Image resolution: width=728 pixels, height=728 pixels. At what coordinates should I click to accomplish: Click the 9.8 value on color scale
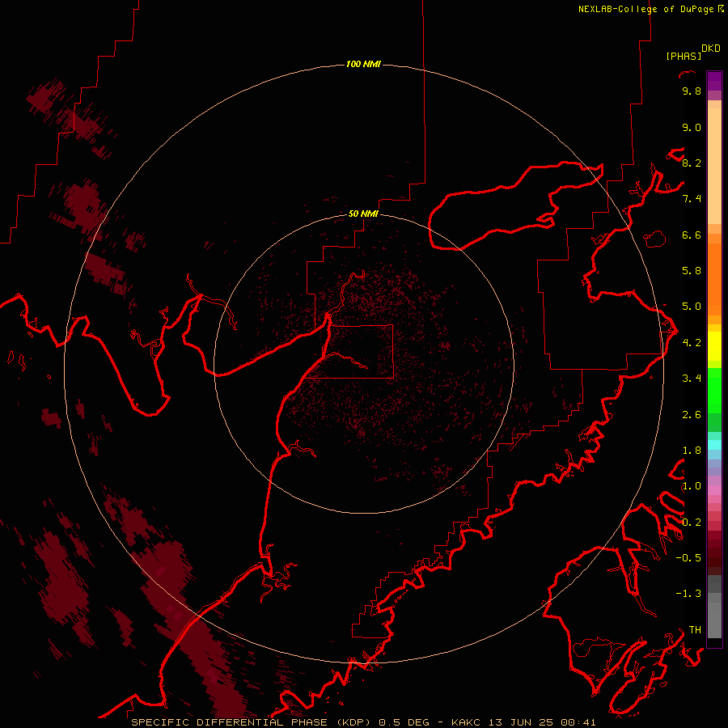(x=692, y=91)
